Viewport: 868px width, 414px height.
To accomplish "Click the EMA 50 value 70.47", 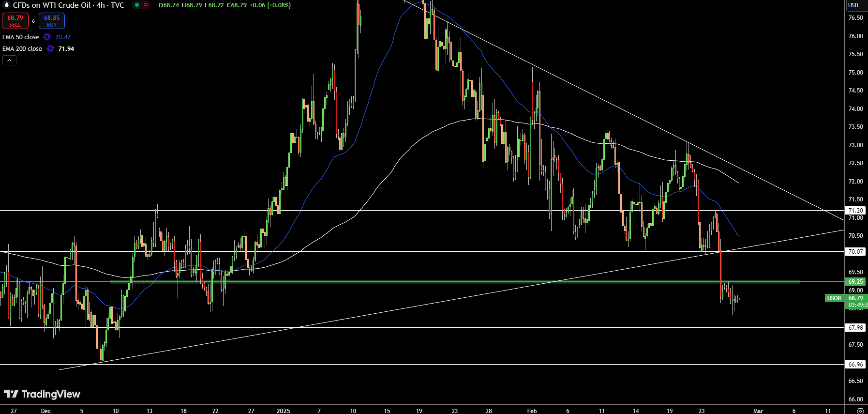I will (63, 37).
